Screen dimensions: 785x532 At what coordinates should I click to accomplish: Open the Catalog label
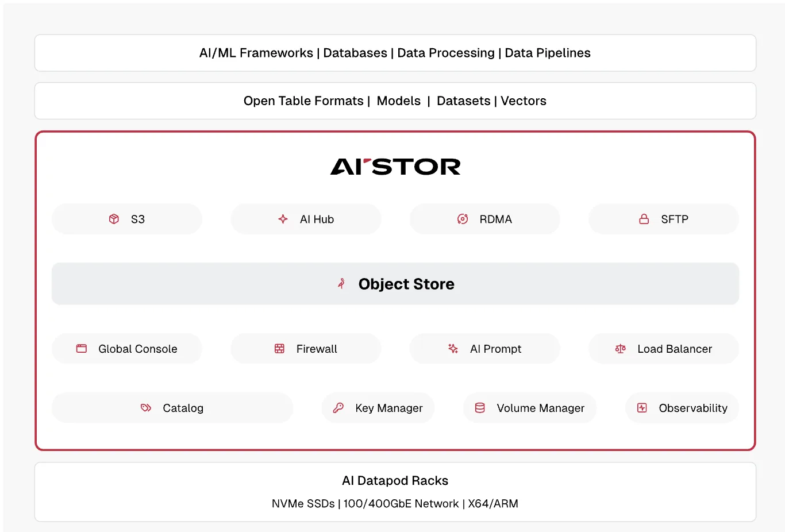tap(183, 408)
